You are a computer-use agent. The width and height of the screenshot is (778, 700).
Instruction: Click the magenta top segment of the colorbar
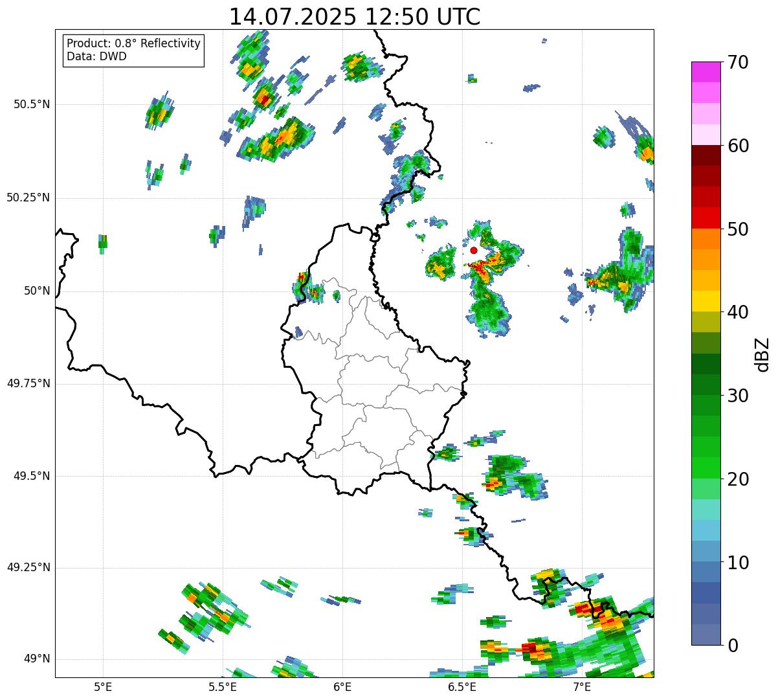pyautogui.click(x=706, y=72)
